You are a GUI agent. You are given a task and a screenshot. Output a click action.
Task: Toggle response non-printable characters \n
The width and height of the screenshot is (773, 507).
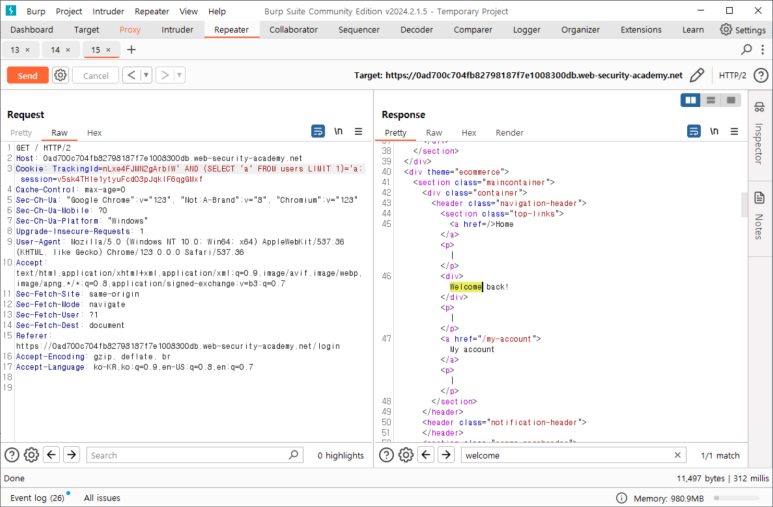714,131
